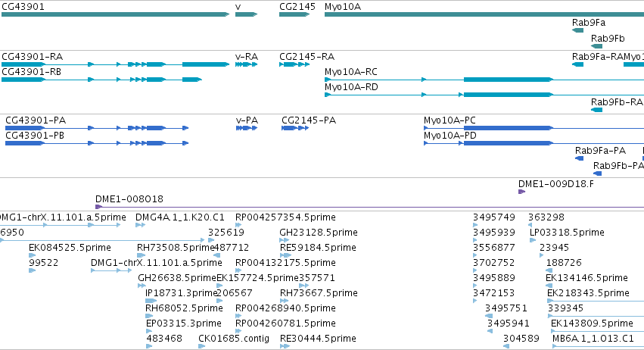This screenshot has width=644, height=350.
Task: Select EST label 23945
Action: (x=554, y=248)
